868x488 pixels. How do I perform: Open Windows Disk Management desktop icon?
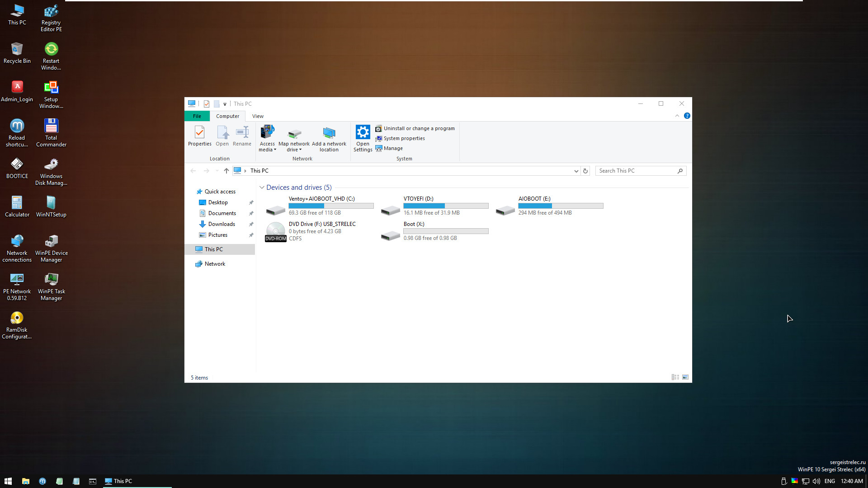click(51, 171)
